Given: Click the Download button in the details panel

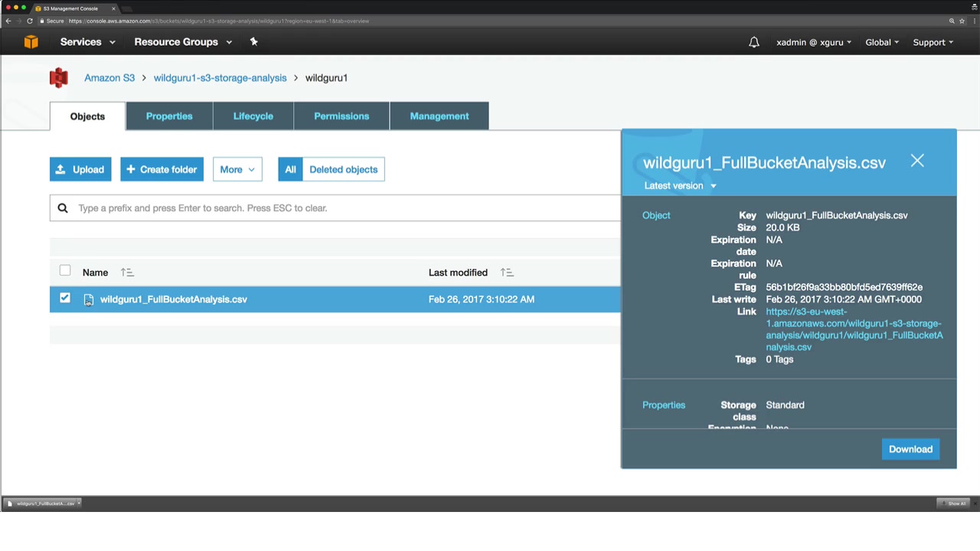Looking at the screenshot, I should point(910,449).
